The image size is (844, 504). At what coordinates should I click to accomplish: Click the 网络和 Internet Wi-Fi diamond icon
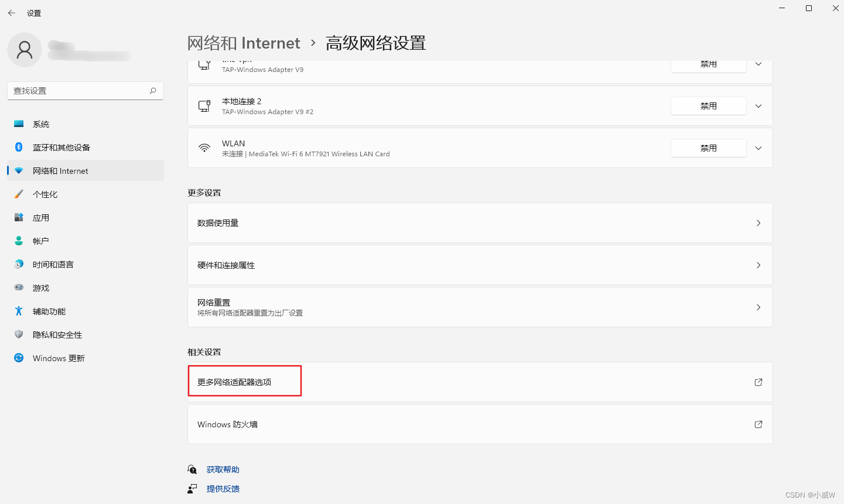(x=19, y=171)
